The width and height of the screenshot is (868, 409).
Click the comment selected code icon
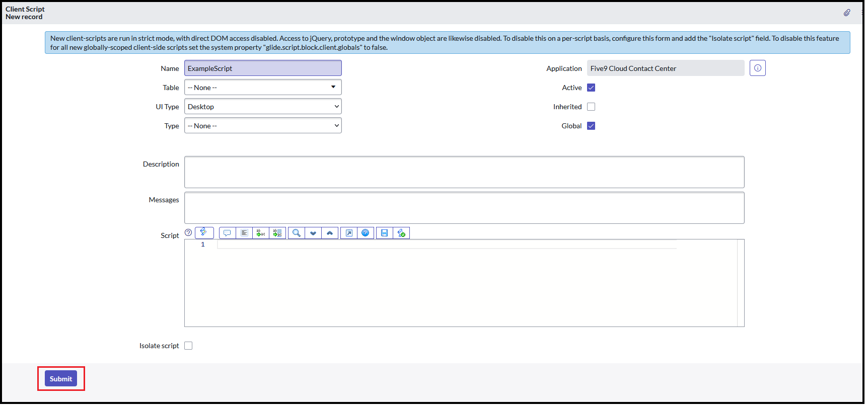228,233
